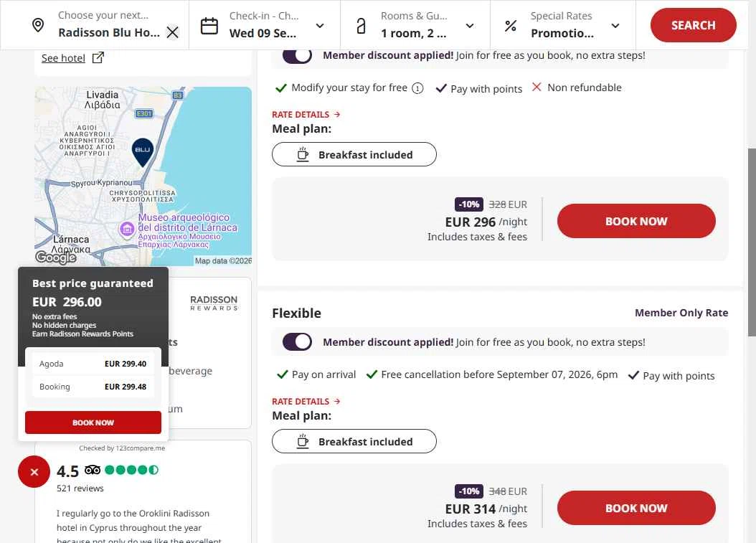Click the page vertical scrollbar thumb
Image resolution: width=756 pixels, height=543 pixels.
pos(752,242)
